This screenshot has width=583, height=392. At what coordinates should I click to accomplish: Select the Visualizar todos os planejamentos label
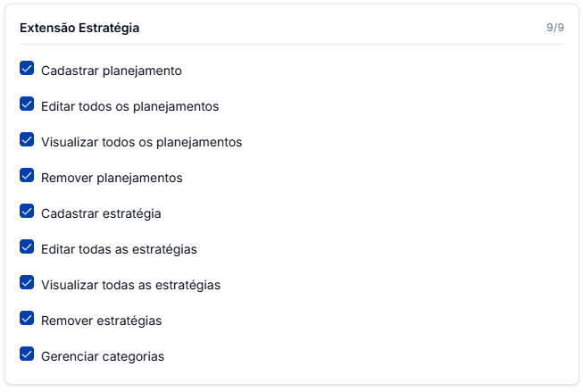pos(141,142)
